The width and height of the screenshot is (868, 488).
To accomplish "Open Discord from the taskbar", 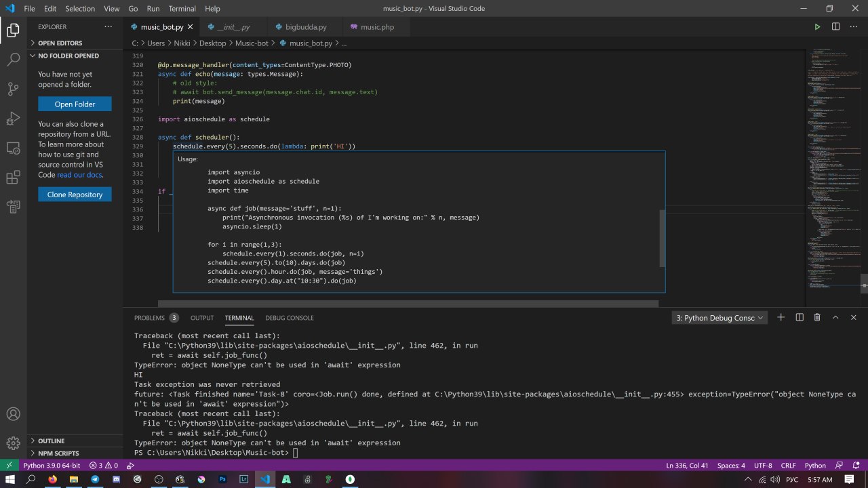I will coord(116,479).
